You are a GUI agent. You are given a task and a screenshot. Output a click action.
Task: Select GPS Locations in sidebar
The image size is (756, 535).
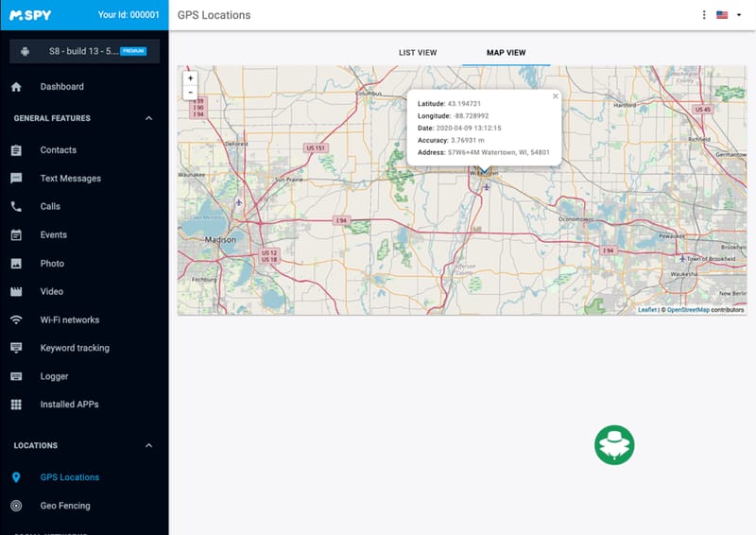70,477
